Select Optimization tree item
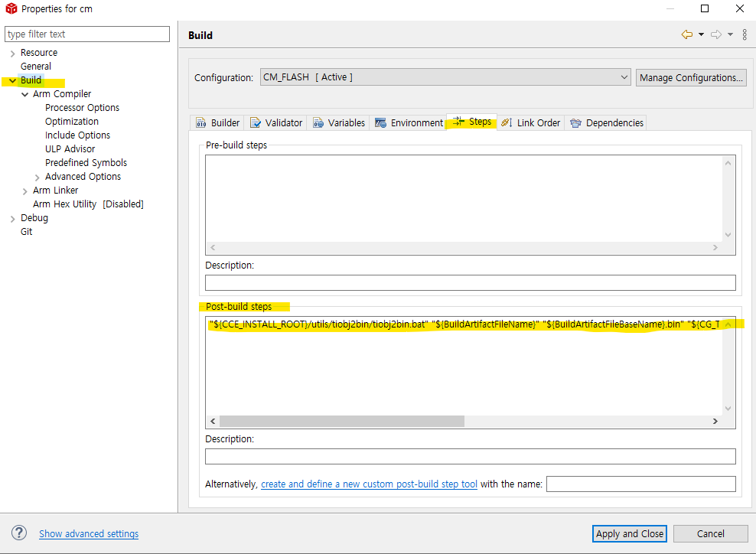The height and width of the screenshot is (554, 756). click(72, 122)
